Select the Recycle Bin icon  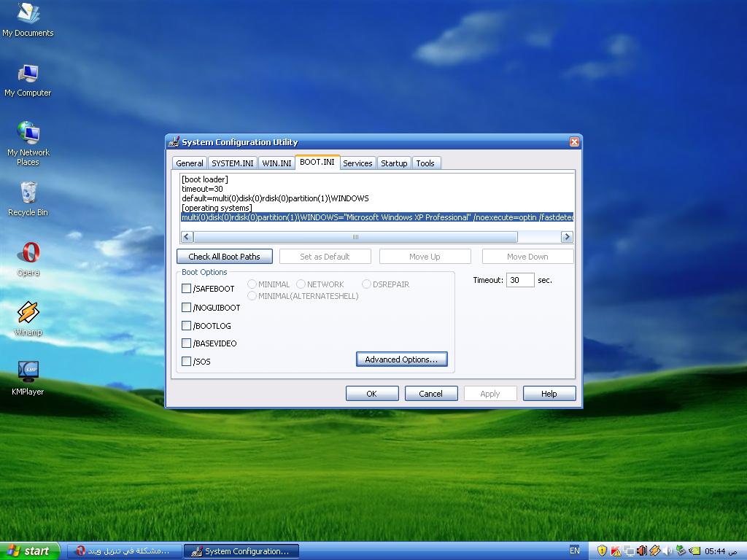(28, 199)
